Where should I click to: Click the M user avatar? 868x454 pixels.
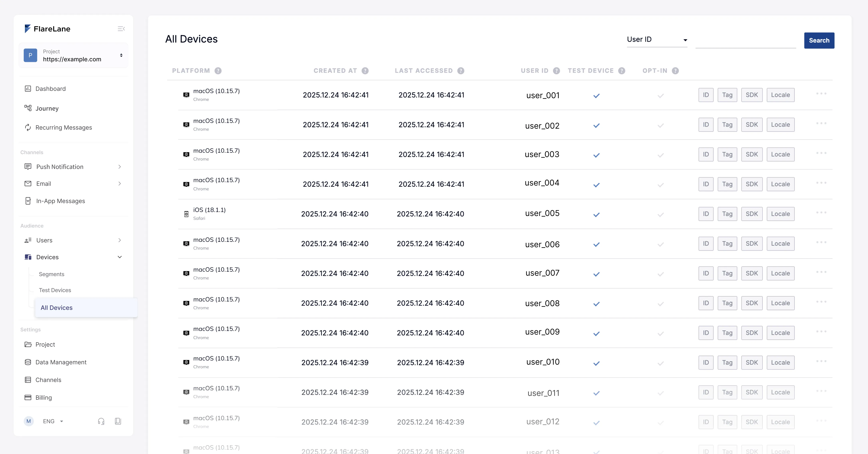tap(29, 421)
